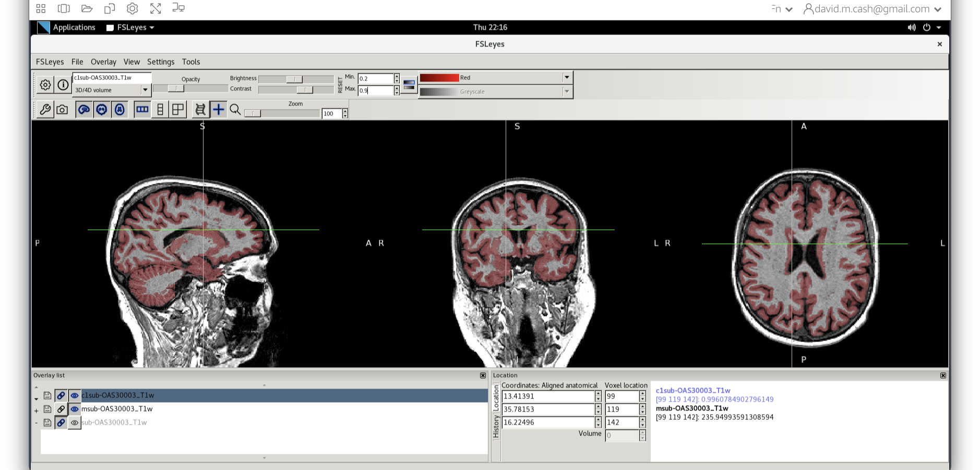980x470 pixels.
Task: Remove selected overlay with minus button
Action: click(x=36, y=422)
